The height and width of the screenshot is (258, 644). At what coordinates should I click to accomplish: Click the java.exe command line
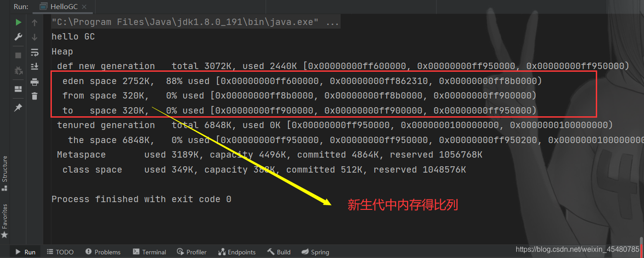[195, 22]
